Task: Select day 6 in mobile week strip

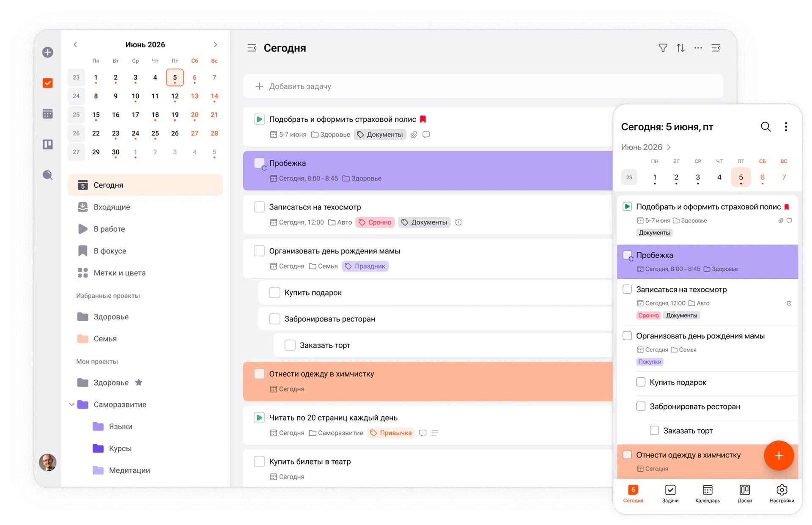Action: point(763,177)
